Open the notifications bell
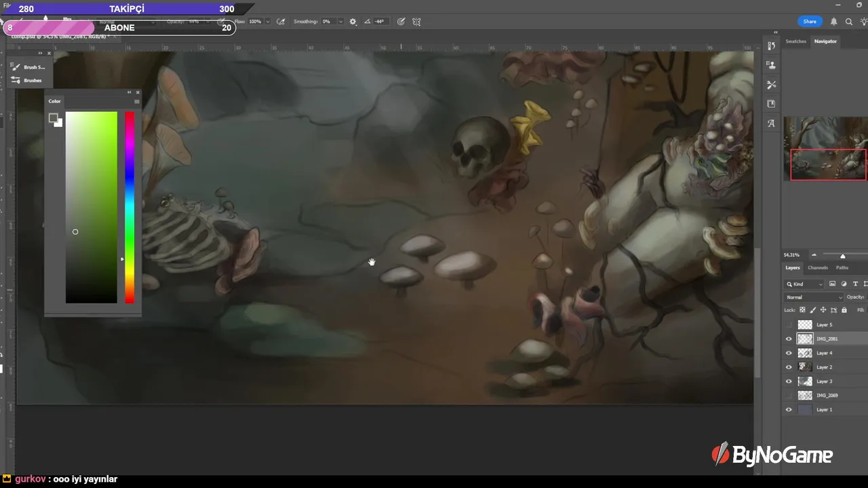The height and width of the screenshot is (488, 868). [834, 22]
